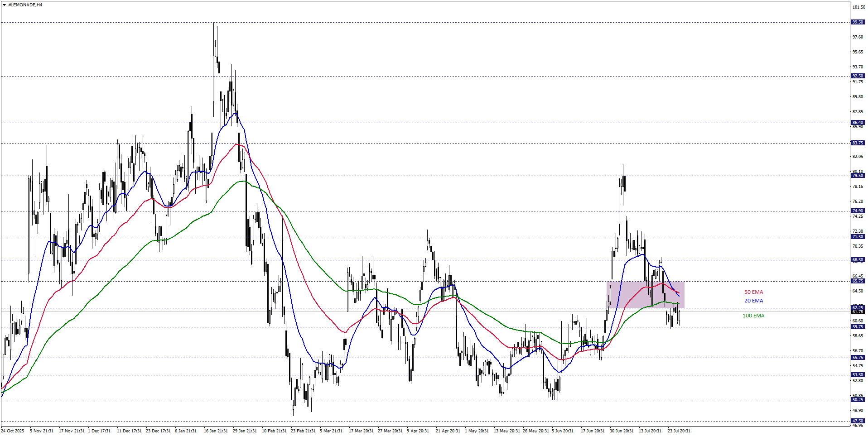Click the 92.50 horizontal line price tag
868x436 pixels.
[x=858, y=76]
